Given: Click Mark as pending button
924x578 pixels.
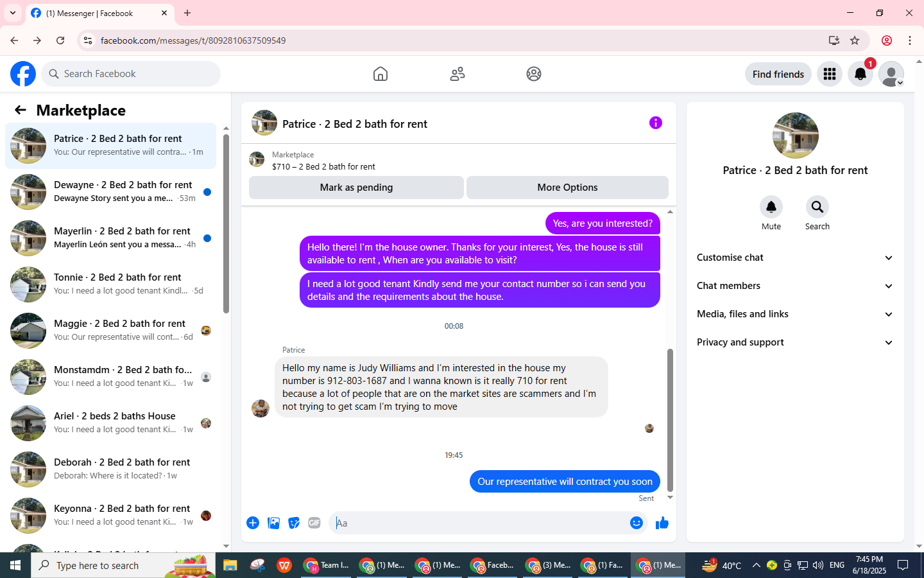Looking at the screenshot, I should tap(356, 188).
